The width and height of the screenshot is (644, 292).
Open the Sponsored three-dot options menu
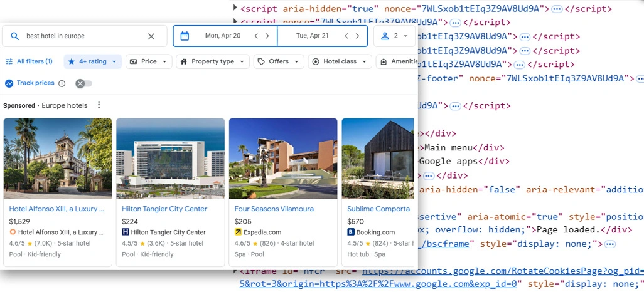(99, 105)
